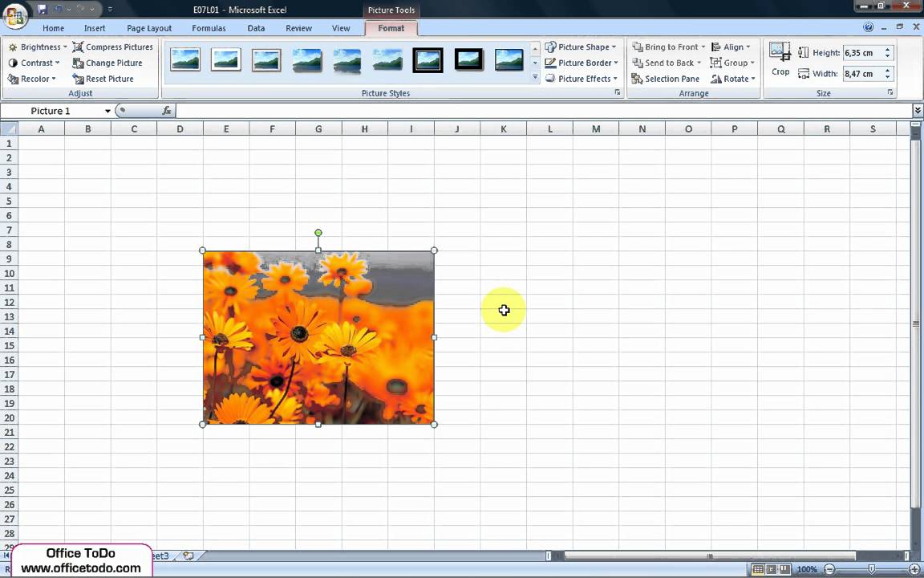Switch to Page Break Preview view

(785, 569)
